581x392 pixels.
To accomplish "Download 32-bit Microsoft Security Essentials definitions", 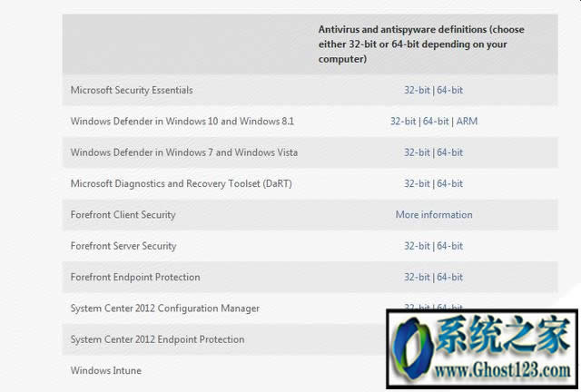I will [x=417, y=90].
